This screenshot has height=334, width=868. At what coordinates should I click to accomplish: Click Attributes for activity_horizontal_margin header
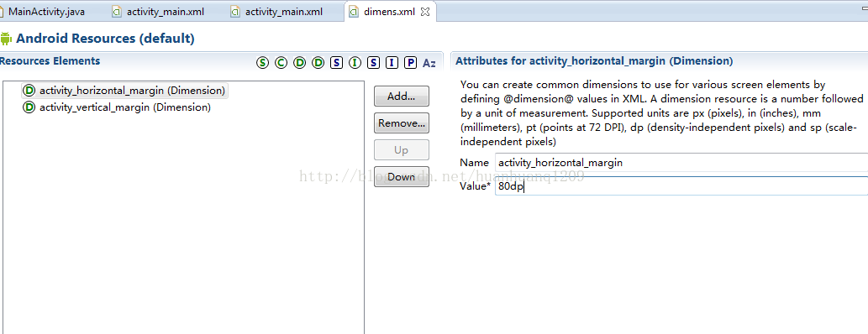pyautogui.click(x=594, y=61)
